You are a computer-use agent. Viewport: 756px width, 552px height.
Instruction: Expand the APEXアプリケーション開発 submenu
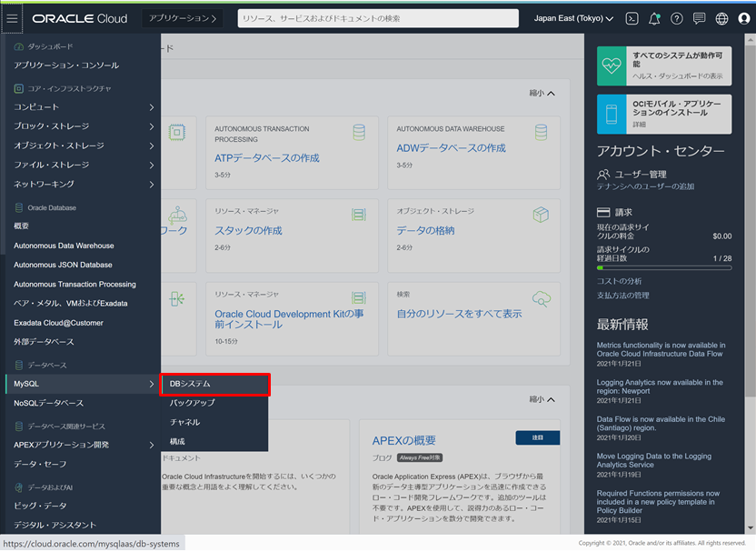(x=82, y=445)
